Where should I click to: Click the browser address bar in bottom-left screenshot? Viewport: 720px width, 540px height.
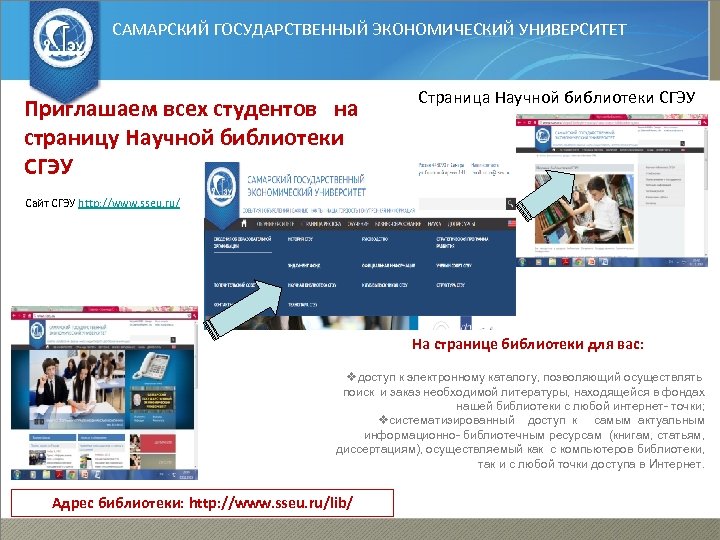coord(112,316)
